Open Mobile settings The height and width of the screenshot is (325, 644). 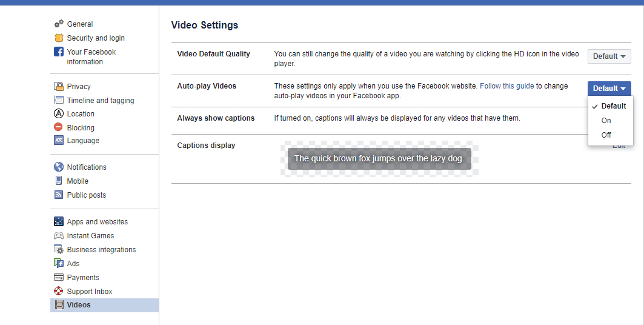click(x=78, y=181)
